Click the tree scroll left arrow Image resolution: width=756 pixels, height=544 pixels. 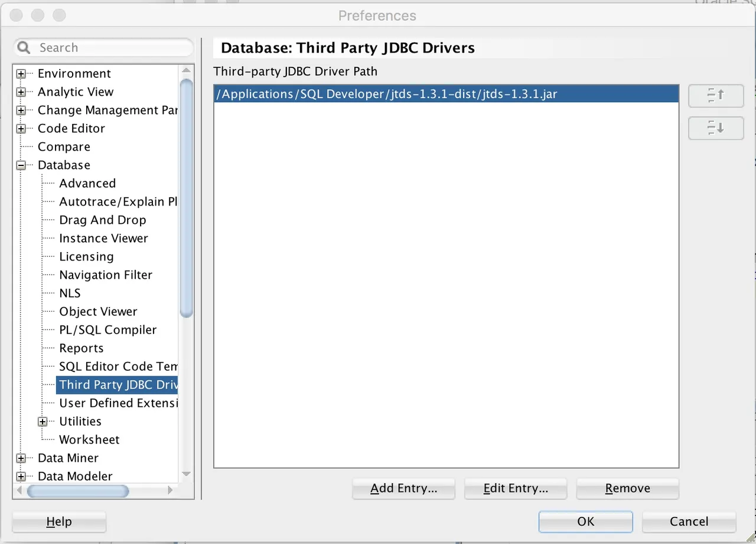(20, 490)
